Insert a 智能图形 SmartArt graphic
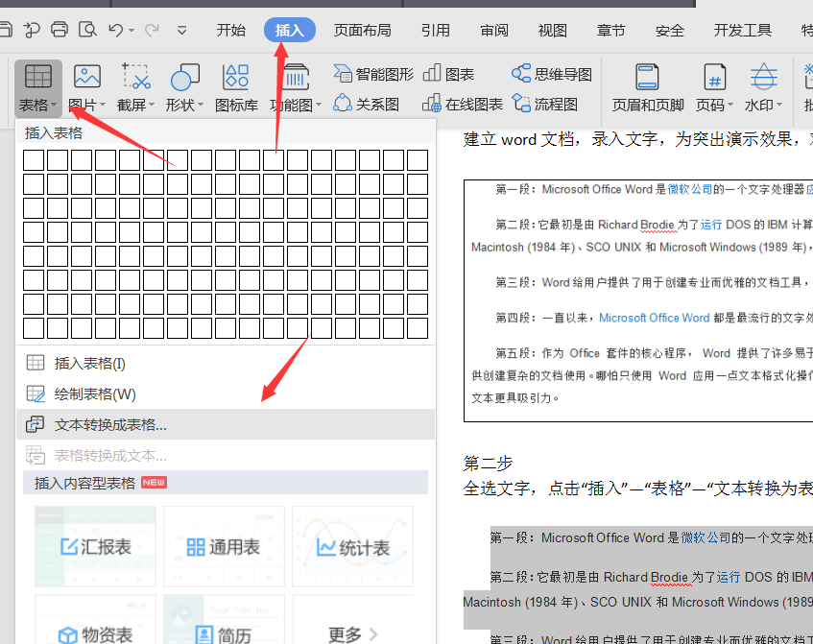The height and width of the screenshot is (644, 813). point(372,72)
